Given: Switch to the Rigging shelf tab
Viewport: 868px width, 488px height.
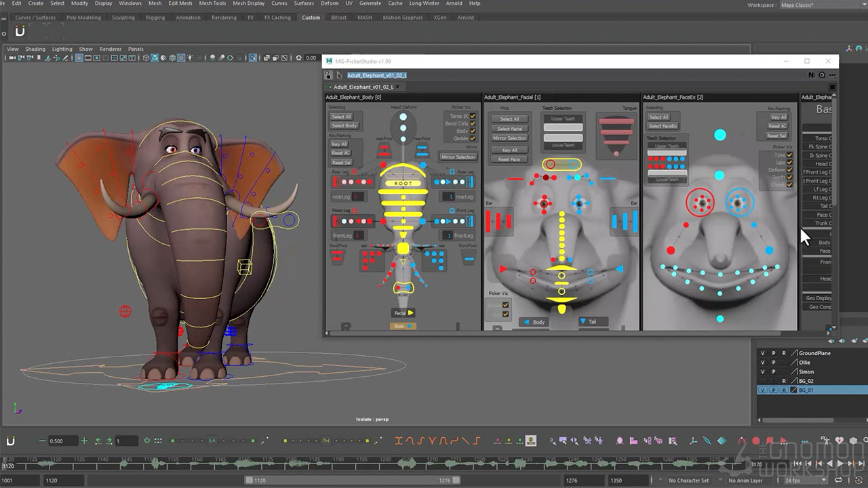Looking at the screenshot, I should 155,18.
